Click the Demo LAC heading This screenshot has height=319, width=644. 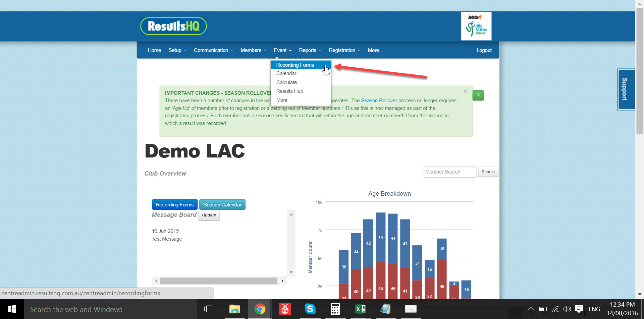[x=195, y=151]
